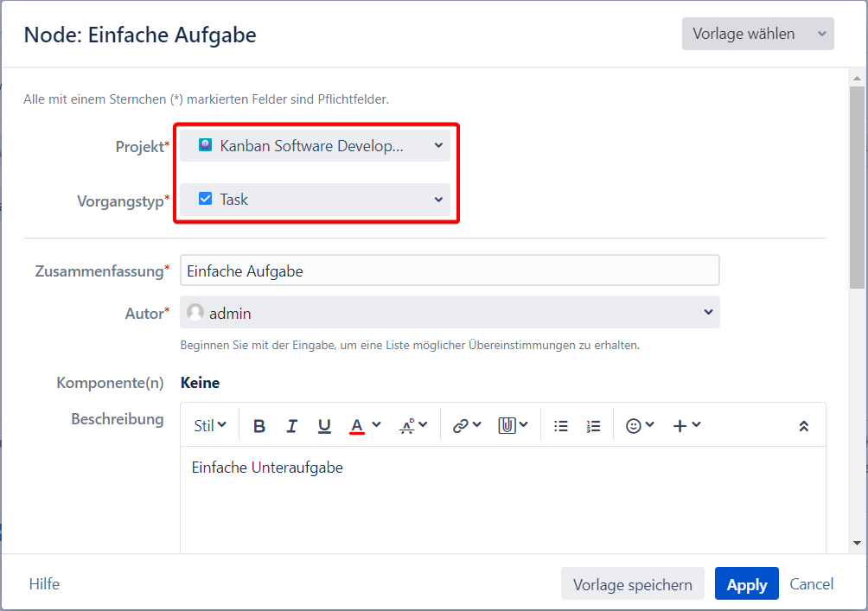Screen dimensions: 868x611
Task: Open the plus insert-more menu
Action: tap(686, 426)
